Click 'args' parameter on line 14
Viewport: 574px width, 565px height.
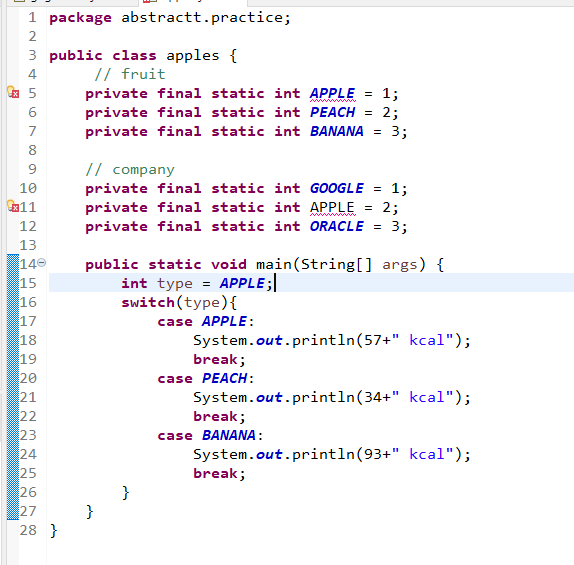point(399,265)
